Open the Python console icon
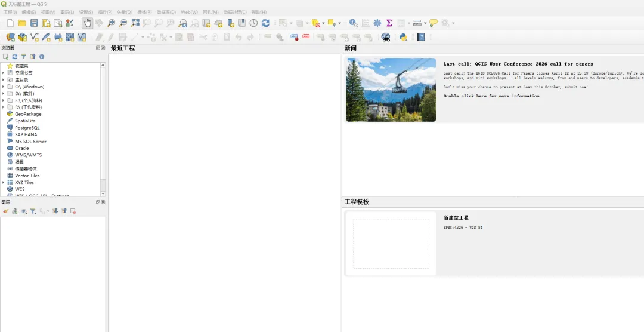This screenshot has width=644, height=332. [x=403, y=38]
